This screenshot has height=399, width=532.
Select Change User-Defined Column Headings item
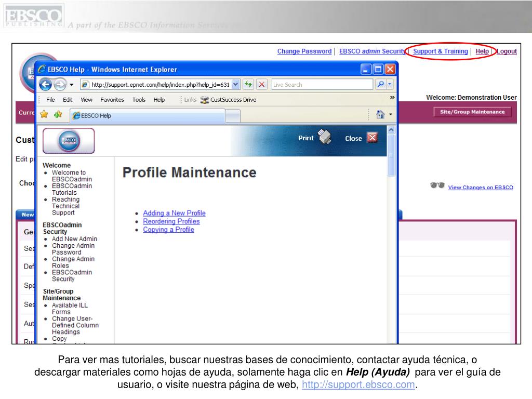tap(75, 325)
